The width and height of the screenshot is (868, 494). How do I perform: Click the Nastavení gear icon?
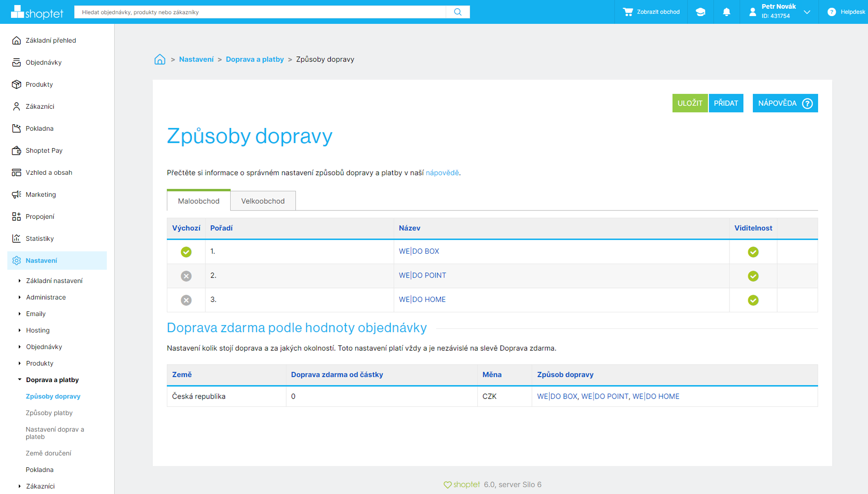tap(17, 261)
